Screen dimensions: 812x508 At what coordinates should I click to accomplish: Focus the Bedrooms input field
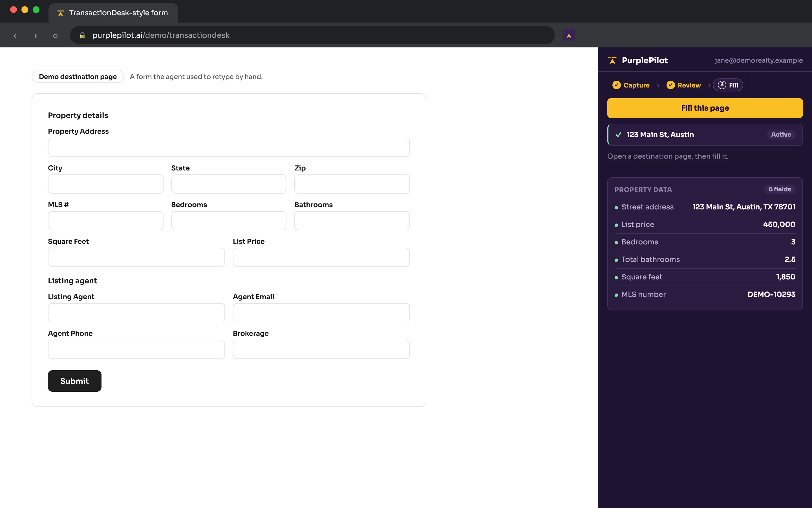229,221
